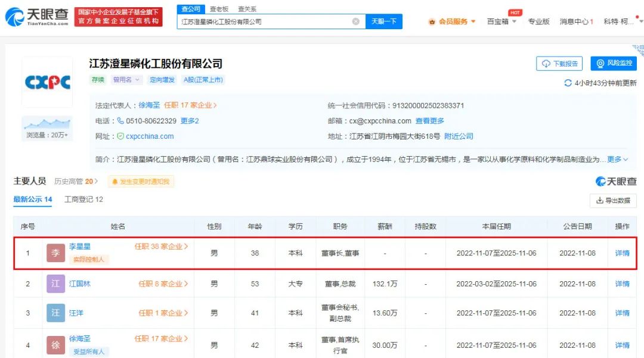Select the 工商登记 12 tab
This screenshot has height=358, width=644.
click(83, 200)
